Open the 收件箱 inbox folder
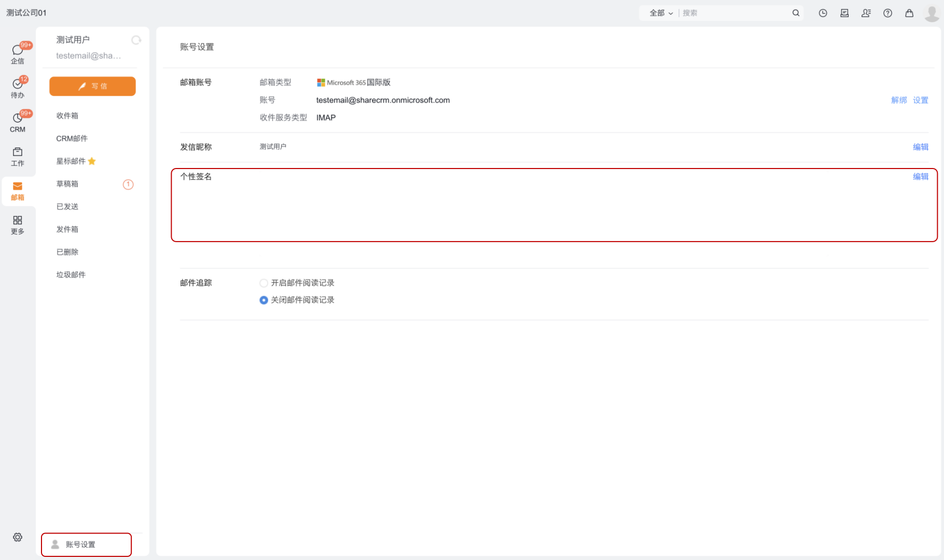Viewport: 944px width, 560px height. [x=67, y=116]
